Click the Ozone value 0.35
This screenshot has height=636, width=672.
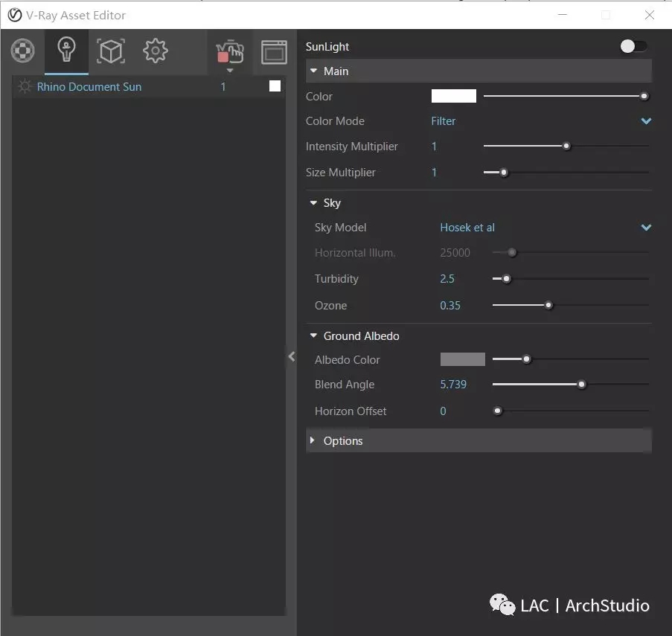point(450,306)
